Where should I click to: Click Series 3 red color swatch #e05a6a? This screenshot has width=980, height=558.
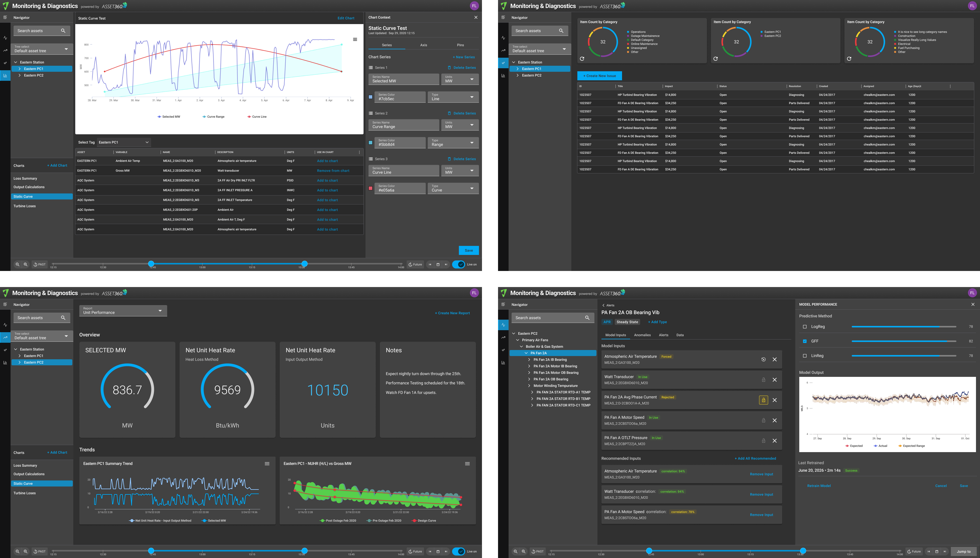pos(370,188)
